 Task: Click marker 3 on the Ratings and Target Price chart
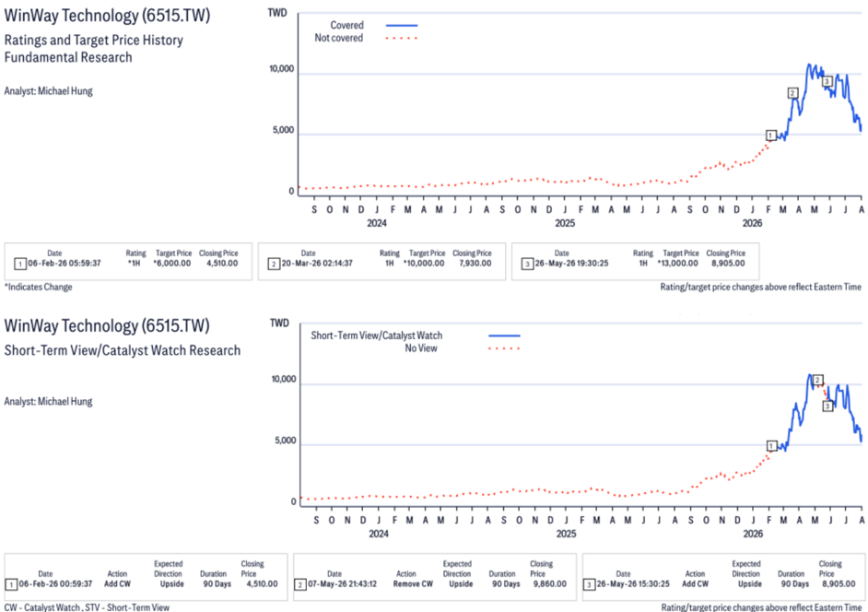[827, 81]
